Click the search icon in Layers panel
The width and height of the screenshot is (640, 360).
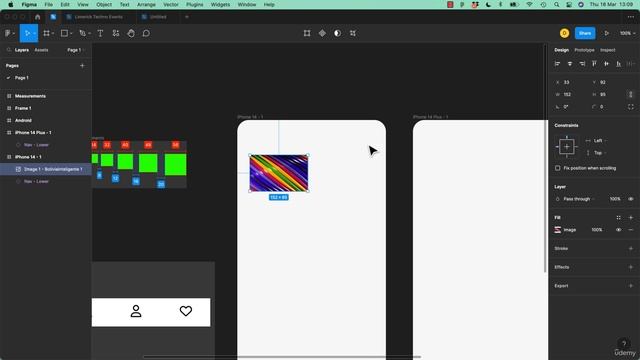pos(9,50)
